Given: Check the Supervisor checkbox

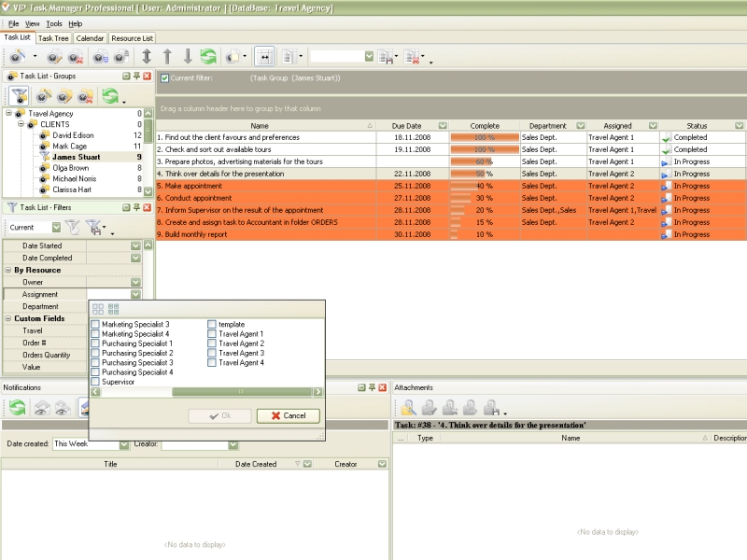Looking at the screenshot, I should coord(95,382).
